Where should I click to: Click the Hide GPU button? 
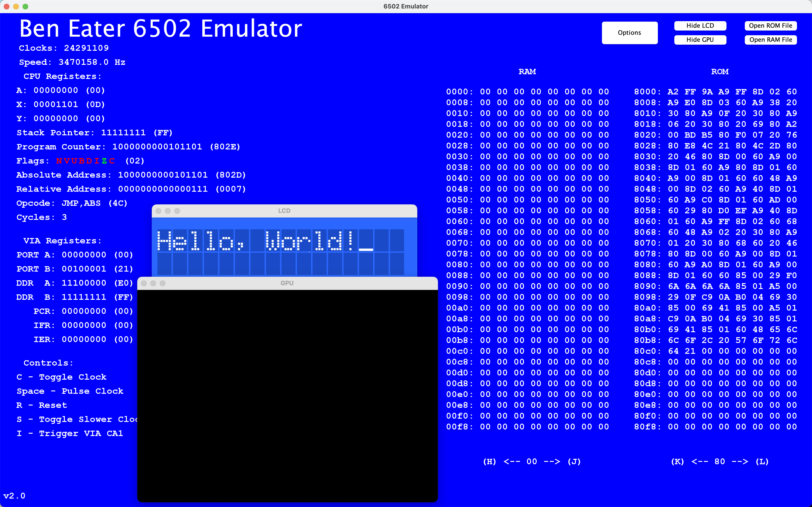pyautogui.click(x=700, y=39)
